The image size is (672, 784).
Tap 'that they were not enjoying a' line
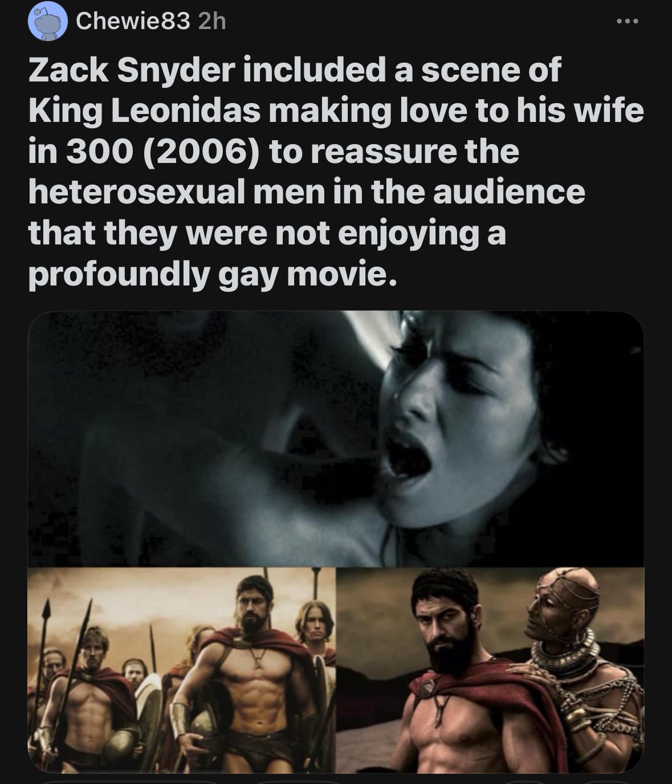tap(267, 234)
